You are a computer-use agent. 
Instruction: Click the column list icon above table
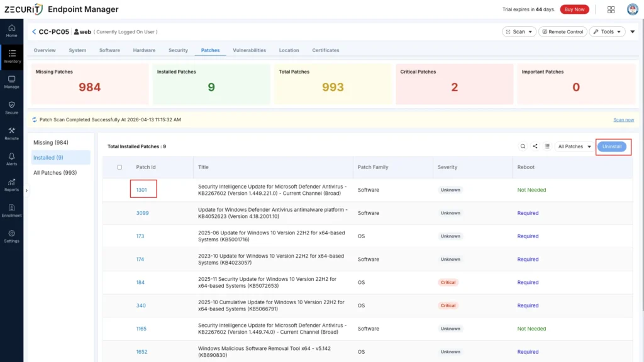coord(547,146)
